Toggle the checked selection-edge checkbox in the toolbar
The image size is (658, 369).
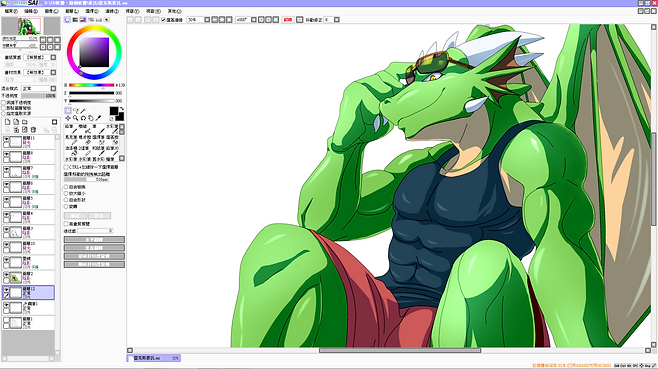[163, 20]
